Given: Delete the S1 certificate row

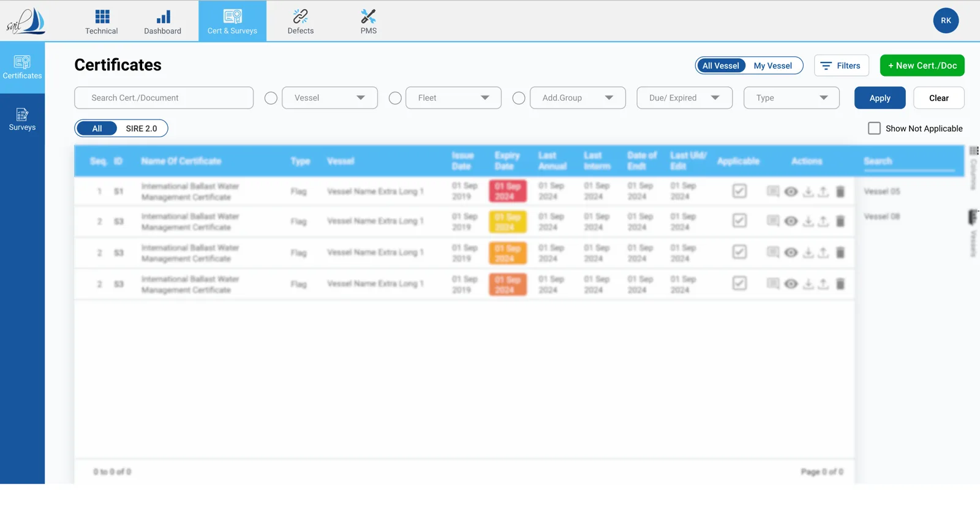Looking at the screenshot, I should pyautogui.click(x=840, y=192).
